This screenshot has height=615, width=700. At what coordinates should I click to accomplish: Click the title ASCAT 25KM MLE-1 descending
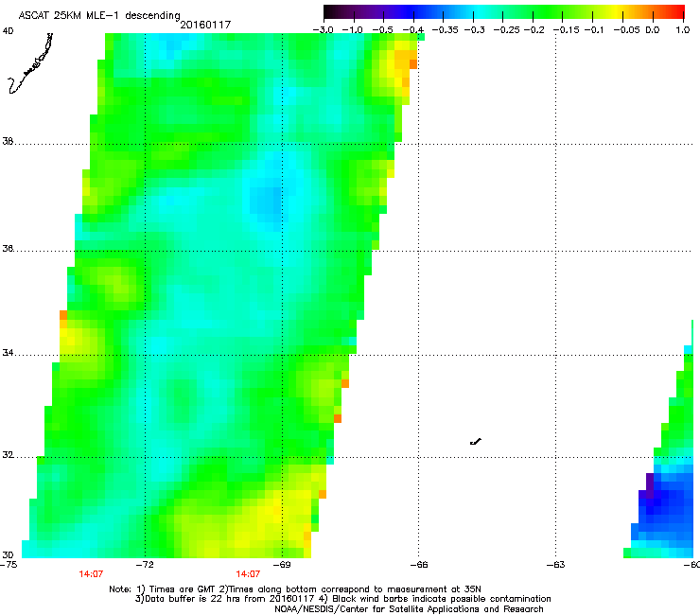pyautogui.click(x=99, y=16)
